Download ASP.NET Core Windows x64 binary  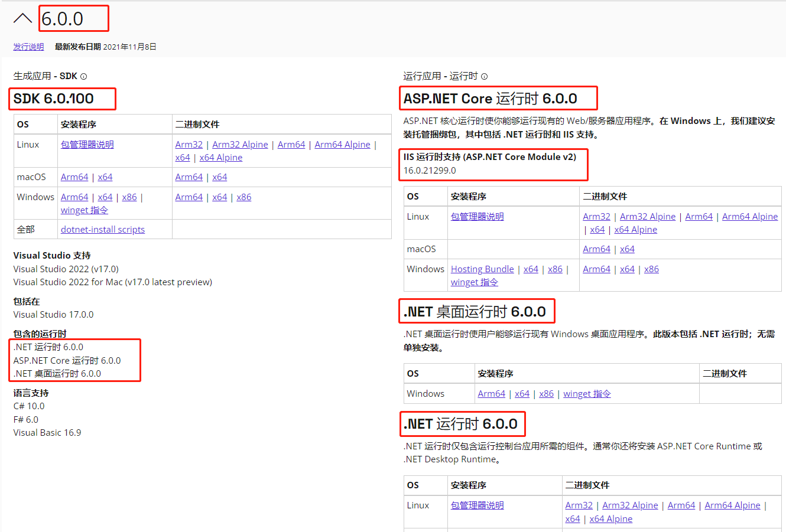(628, 269)
